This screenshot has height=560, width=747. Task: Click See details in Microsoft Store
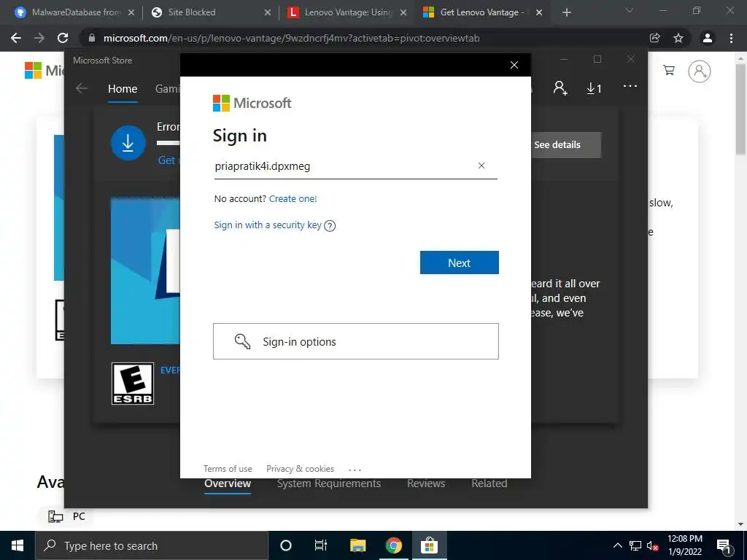coord(565,145)
